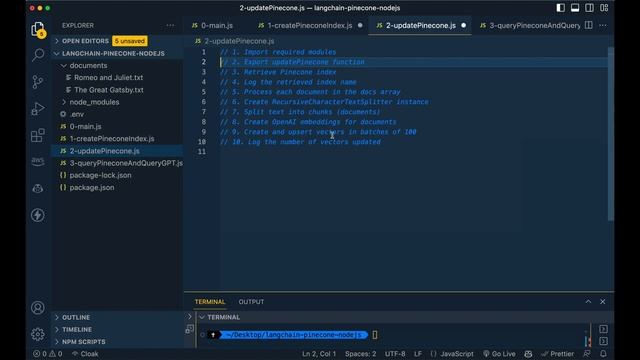640x360 pixels.
Task: Toggle Cloak in the status bar
Action: 85,354
